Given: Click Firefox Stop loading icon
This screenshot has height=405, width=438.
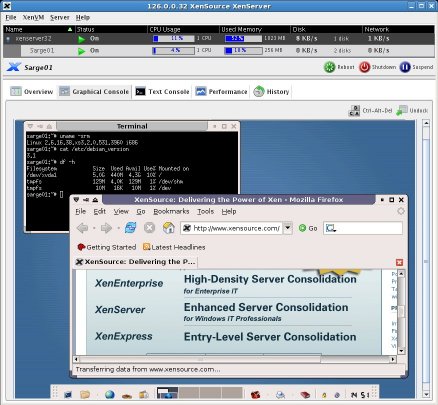Looking at the screenshot, I should [x=149, y=228].
